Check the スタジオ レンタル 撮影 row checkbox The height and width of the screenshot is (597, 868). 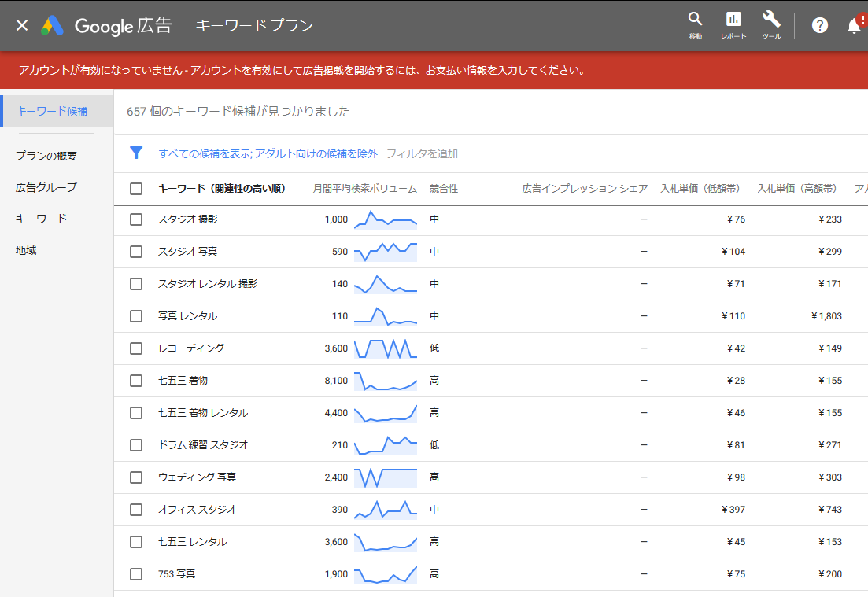(x=136, y=284)
